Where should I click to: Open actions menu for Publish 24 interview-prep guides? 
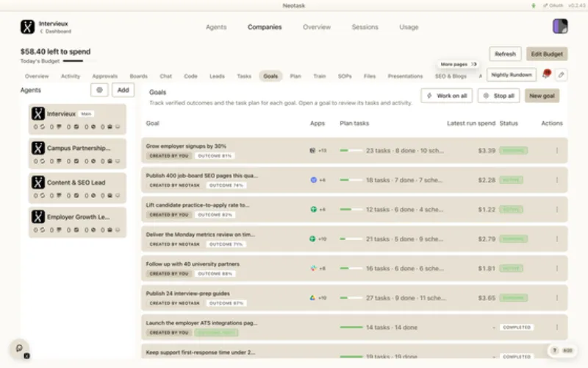click(x=557, y=298)
